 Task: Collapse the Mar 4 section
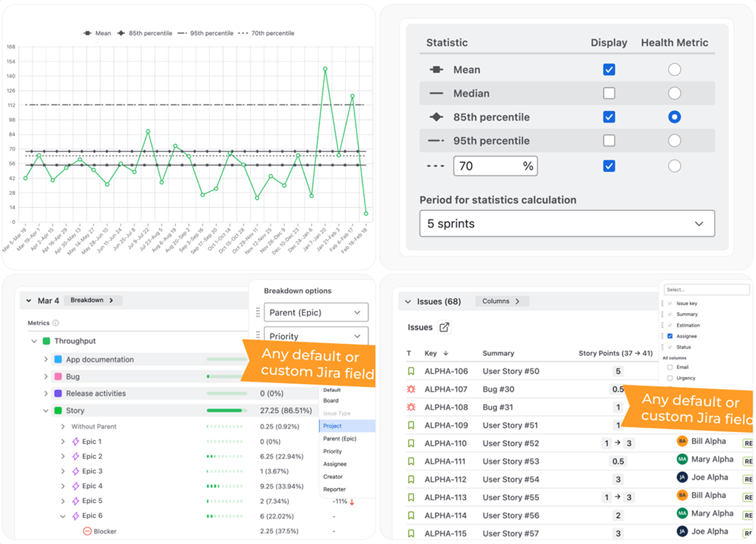(28, 301)
